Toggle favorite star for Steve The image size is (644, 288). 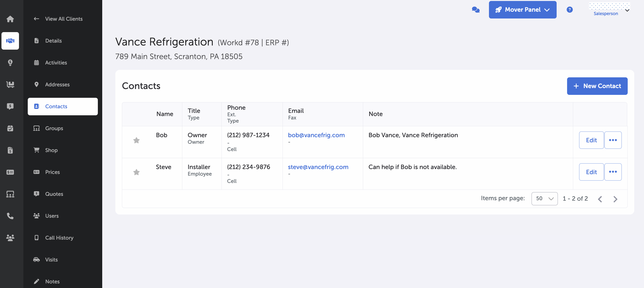[x=136, y=172]
